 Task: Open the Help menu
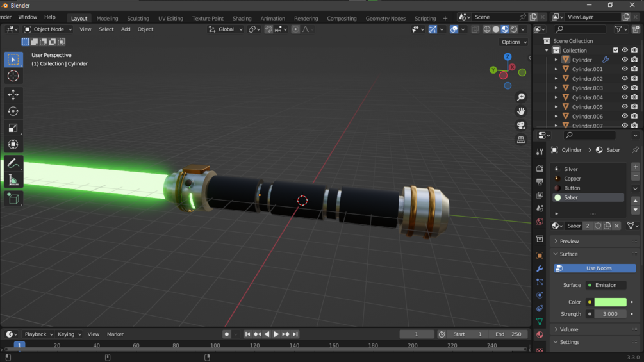coord(50,17)
